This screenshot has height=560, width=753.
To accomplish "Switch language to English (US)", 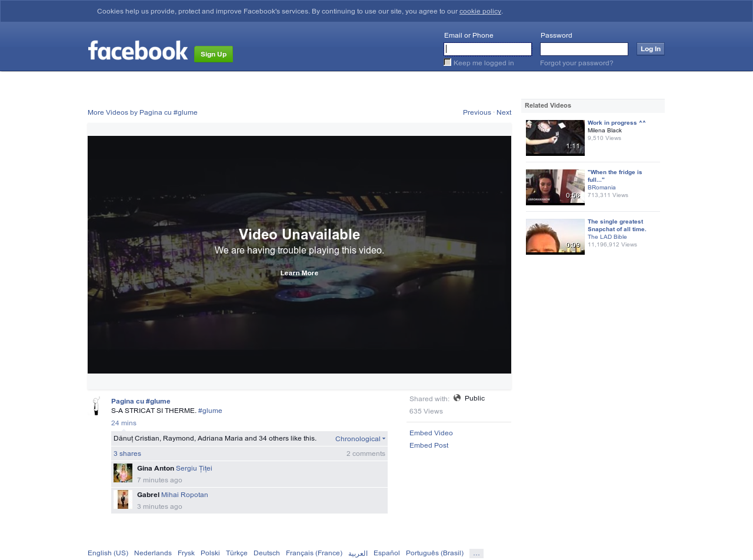I will (x=108, y=553).
